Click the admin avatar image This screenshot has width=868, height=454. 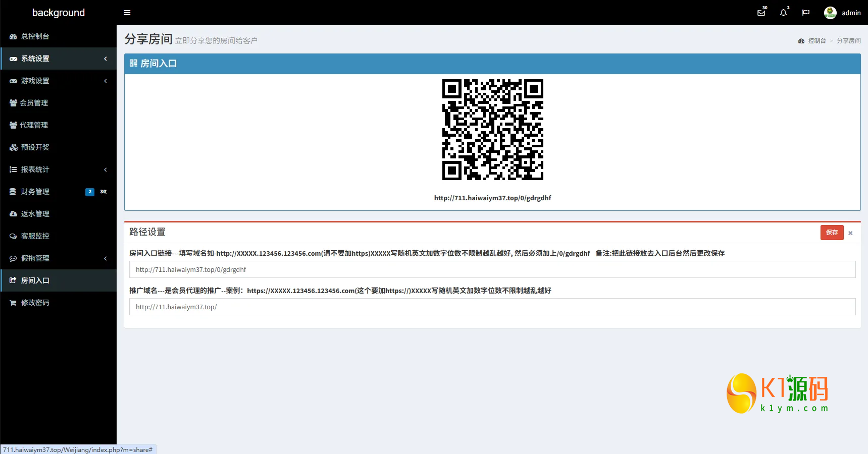click(830, 13)
